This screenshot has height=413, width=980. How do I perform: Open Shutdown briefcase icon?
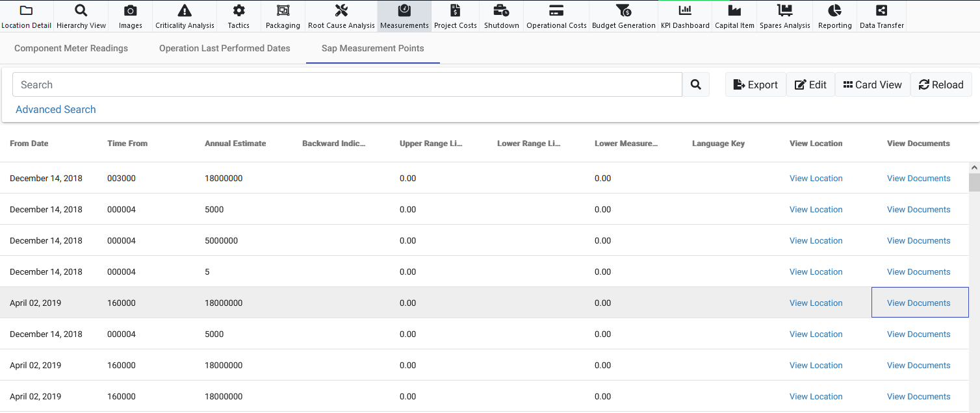click(x=502, y=10)
